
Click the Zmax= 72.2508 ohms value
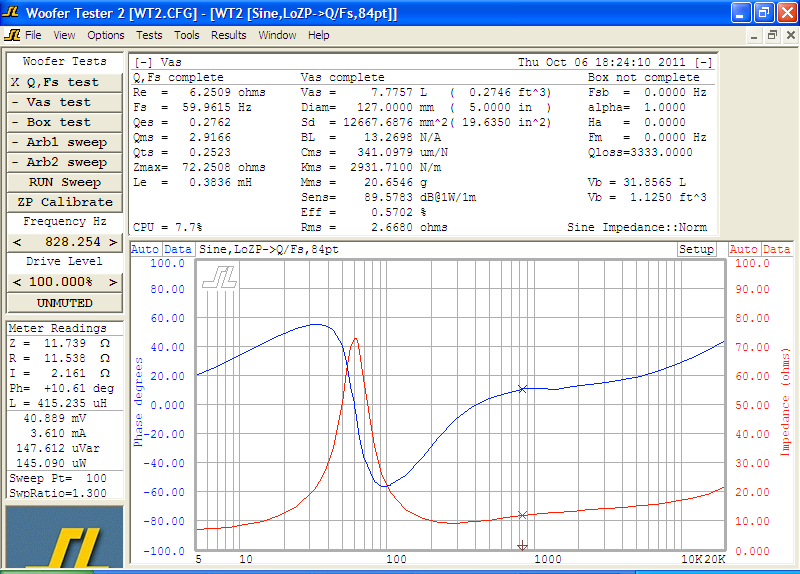coord(199,167)
